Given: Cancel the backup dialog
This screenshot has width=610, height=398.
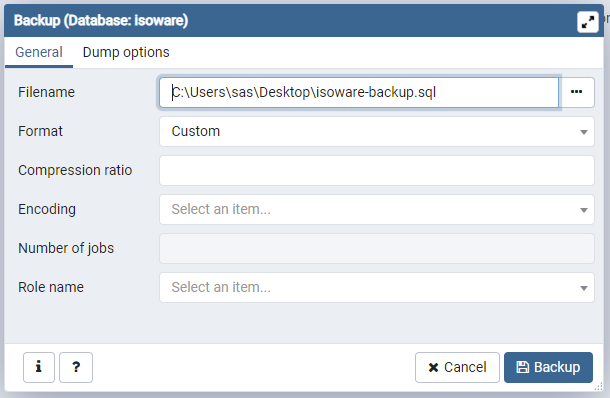Looking at the screenshot, I should 457,367.
